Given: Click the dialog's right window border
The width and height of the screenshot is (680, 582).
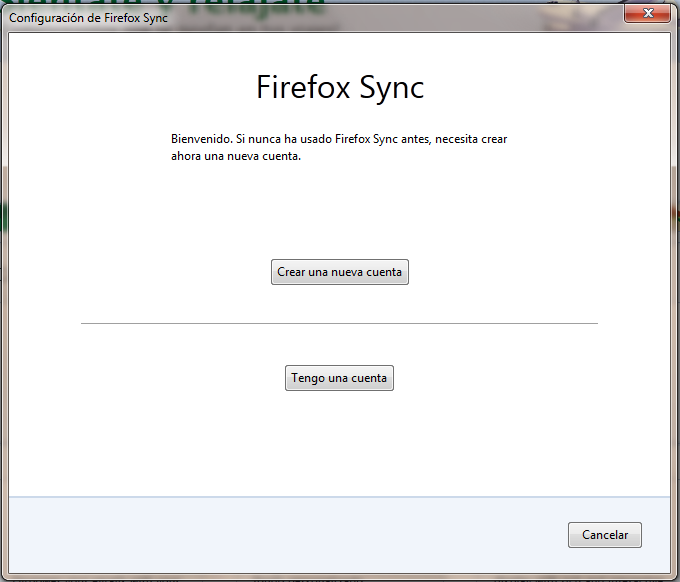Looking at the screenshot, I should (x=675, y=300).
